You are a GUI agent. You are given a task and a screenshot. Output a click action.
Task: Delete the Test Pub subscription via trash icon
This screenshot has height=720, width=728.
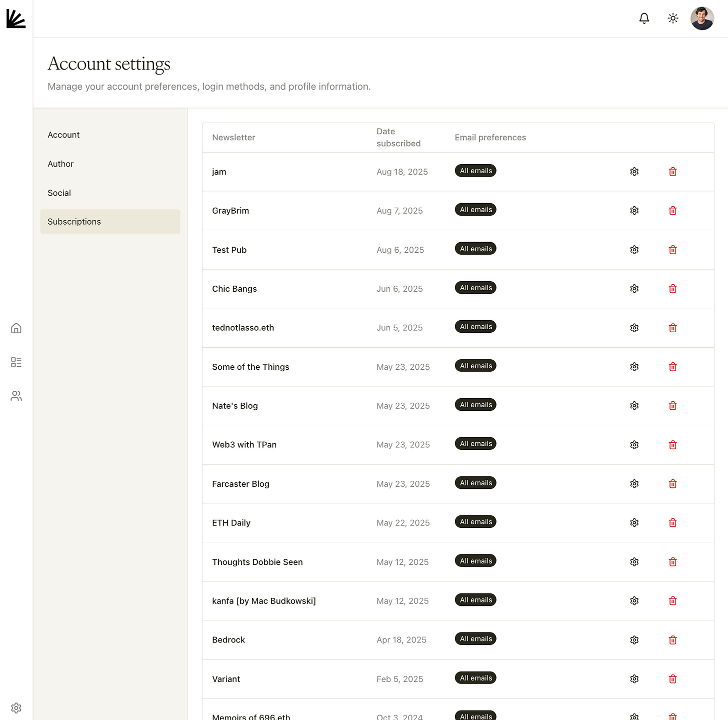pos(672,249)
